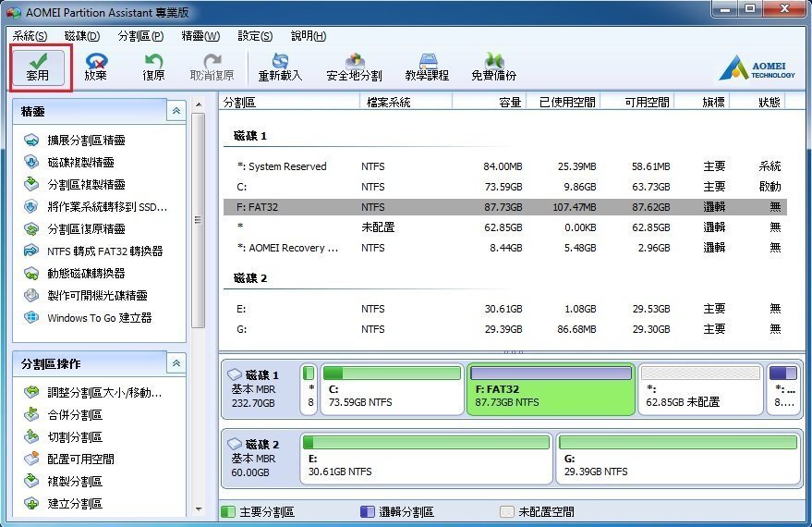This screenshot has width=812, height=527.
Task: Sort by 分割區 column header
Action: point(289,102)
